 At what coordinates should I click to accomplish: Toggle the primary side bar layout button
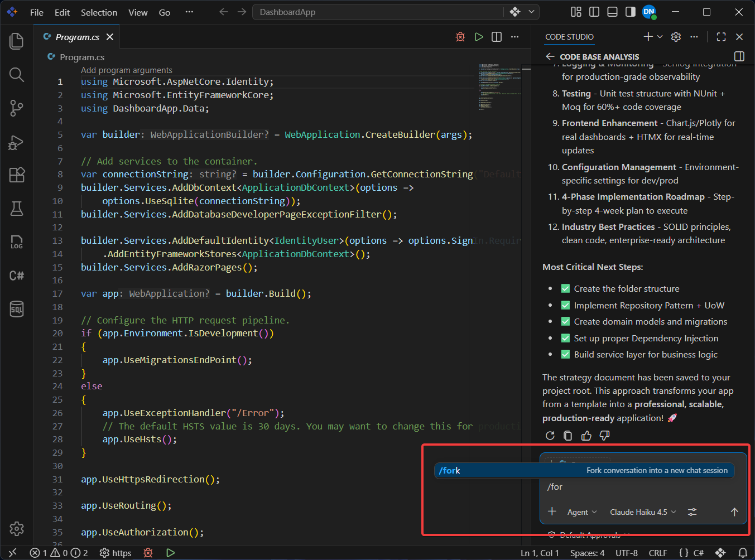594,12
